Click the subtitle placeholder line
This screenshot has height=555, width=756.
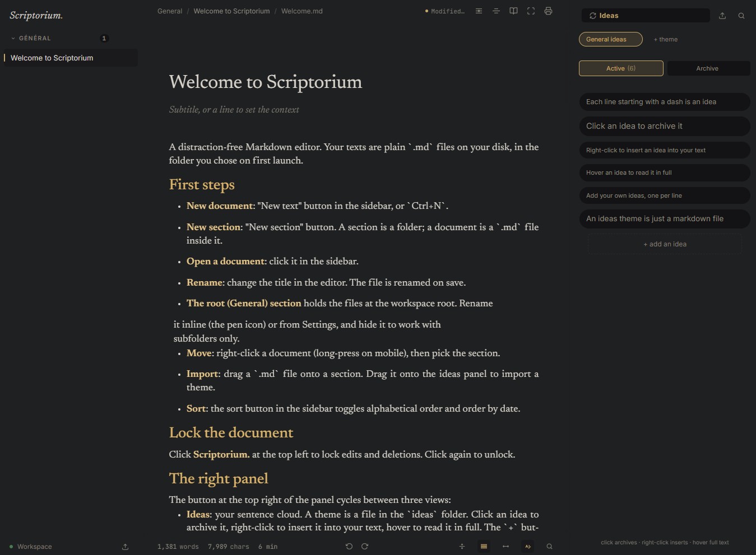[x=234, y=110]
